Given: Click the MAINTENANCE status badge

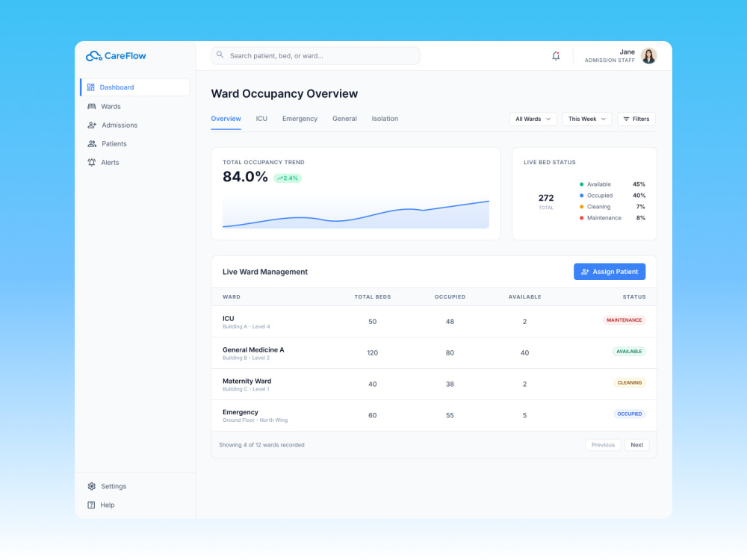Looking at the screenshot, I should tap(624, 320).
